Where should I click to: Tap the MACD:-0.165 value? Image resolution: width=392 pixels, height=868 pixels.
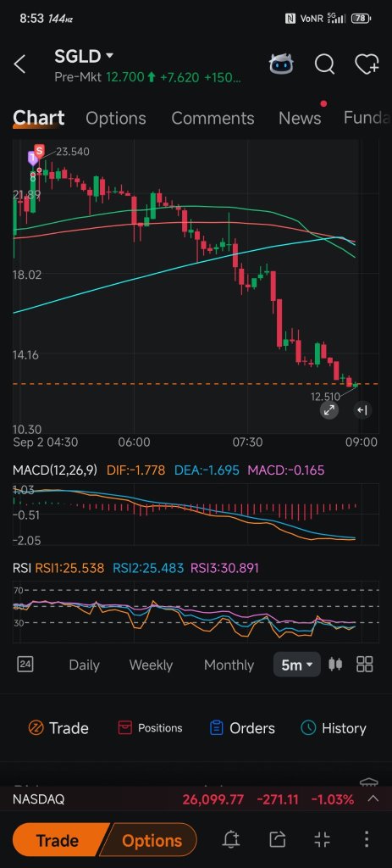click(286, 470)
